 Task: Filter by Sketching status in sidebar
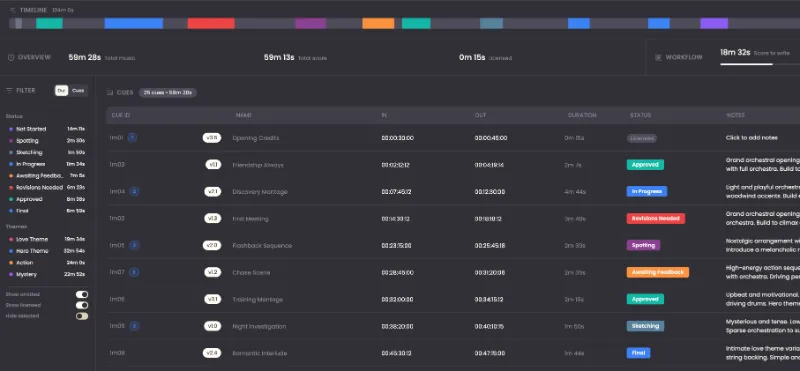pos(46,153)
